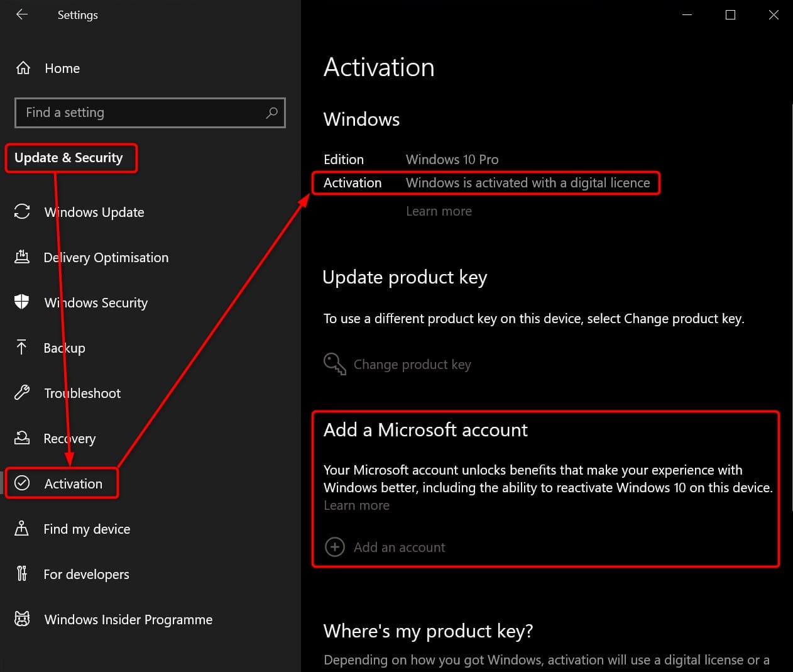Click Add an account
The height and width of the screenshot is (672, 793).
pos(399,548)
